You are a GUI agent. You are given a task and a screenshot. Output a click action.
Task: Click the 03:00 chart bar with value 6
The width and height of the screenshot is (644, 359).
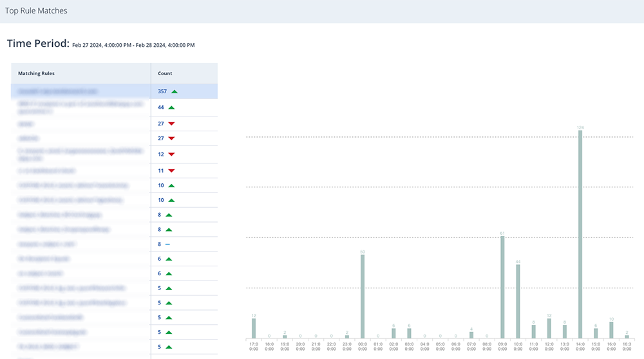pyautogui.click(x=409, y=333)
